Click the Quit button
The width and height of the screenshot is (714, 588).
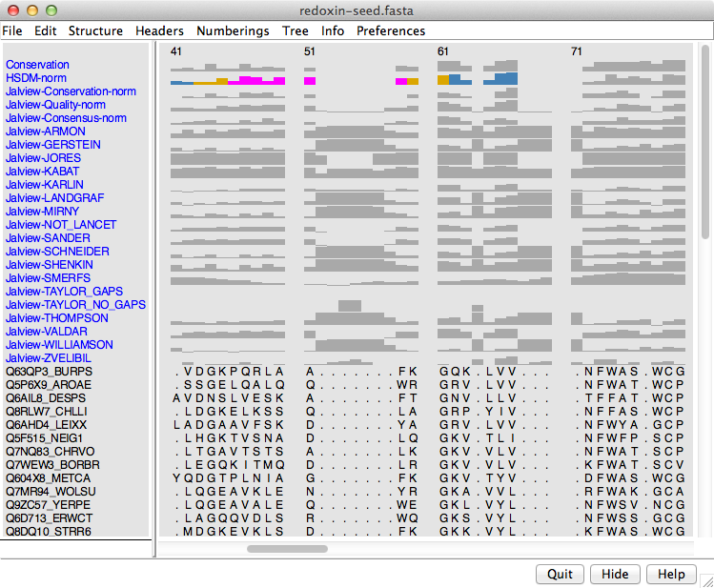[x=561, y=575]
